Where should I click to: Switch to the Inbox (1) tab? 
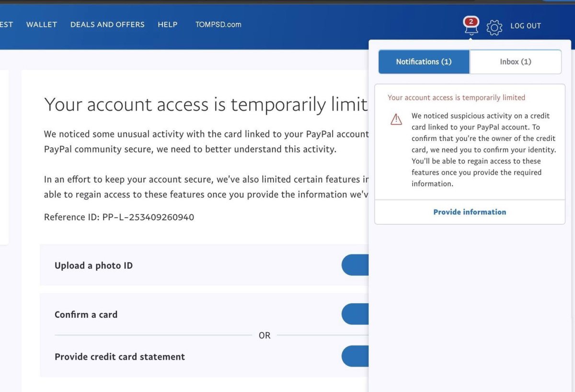pyautogui.click(x=516, y=62)
